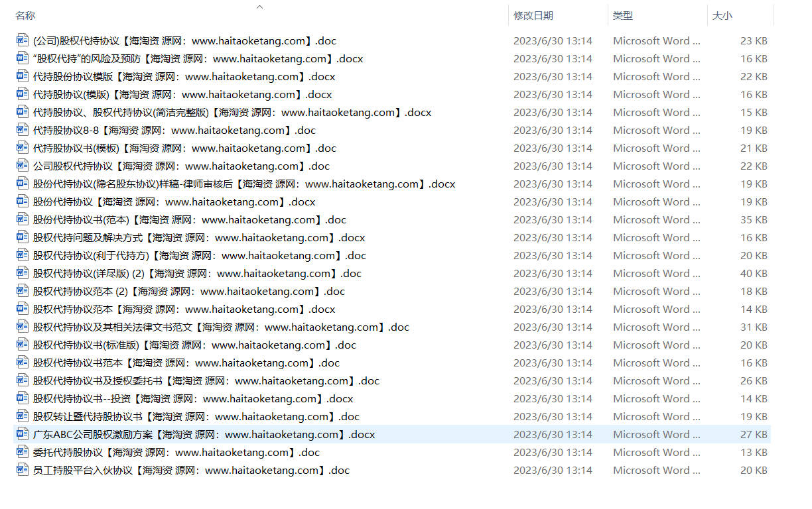Click the icon of 股份代持协议书(范本) file
The height and width of the screenshot is (509, 812).
[22, 219]
